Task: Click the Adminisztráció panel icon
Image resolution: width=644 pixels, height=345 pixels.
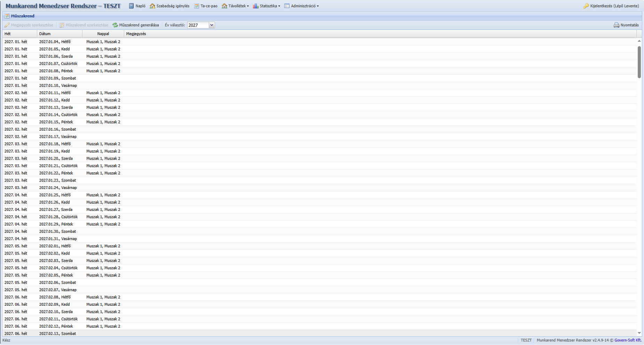Action: pos(287,6)
